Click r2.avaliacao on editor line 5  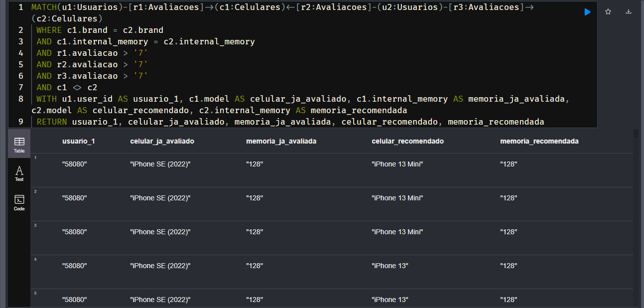click(x=87, y=65)
